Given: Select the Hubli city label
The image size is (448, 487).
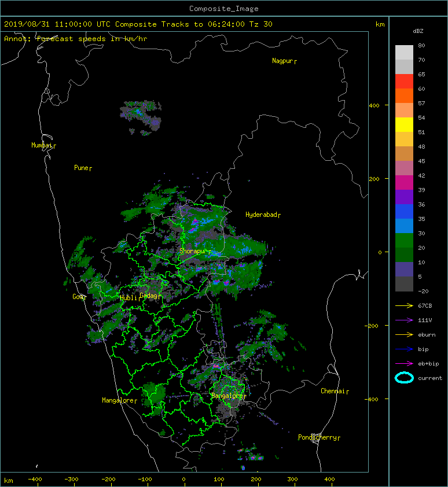Looking at the screenshot, I should [x=130, y=298].
